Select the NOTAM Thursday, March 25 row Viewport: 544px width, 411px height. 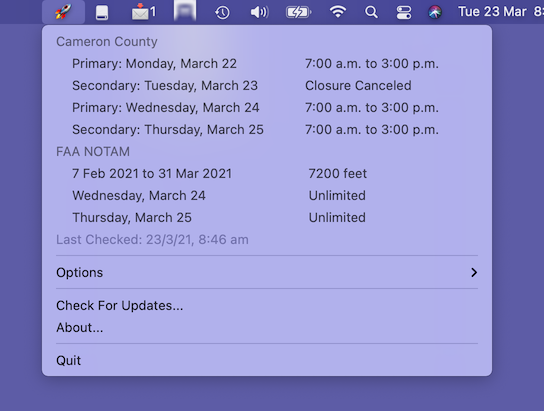267,217
